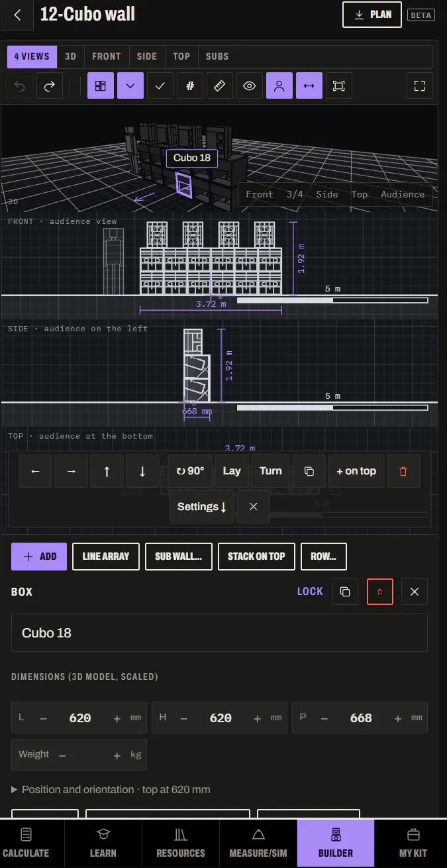
Task: Toggle LOCK for the box
Action: (x=310, y=592)
